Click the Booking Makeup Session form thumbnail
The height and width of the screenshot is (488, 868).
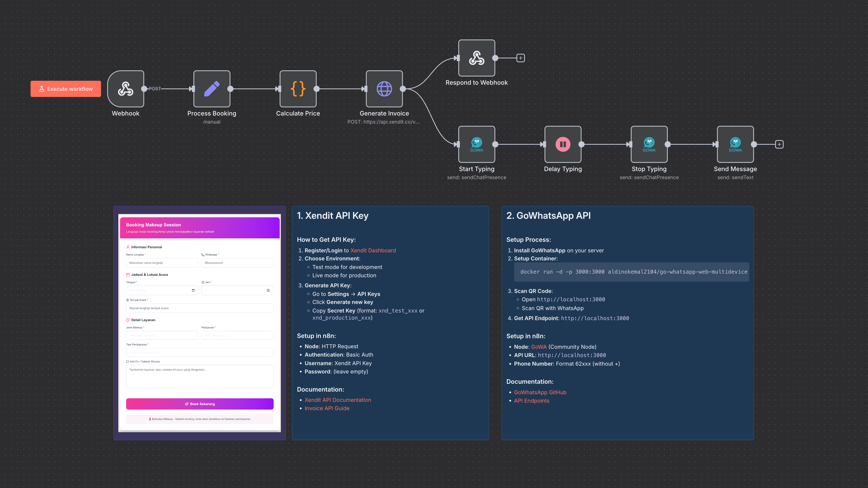(x=200, y=323)
